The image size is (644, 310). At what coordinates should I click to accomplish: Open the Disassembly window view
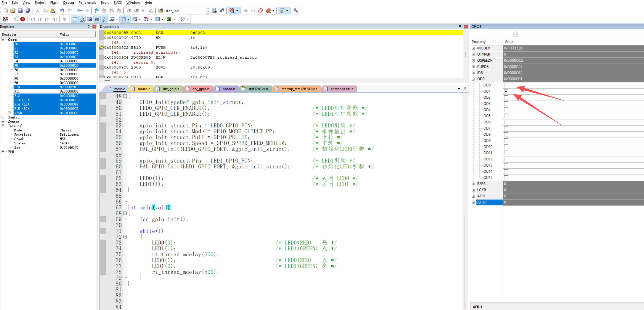[82, 19]
